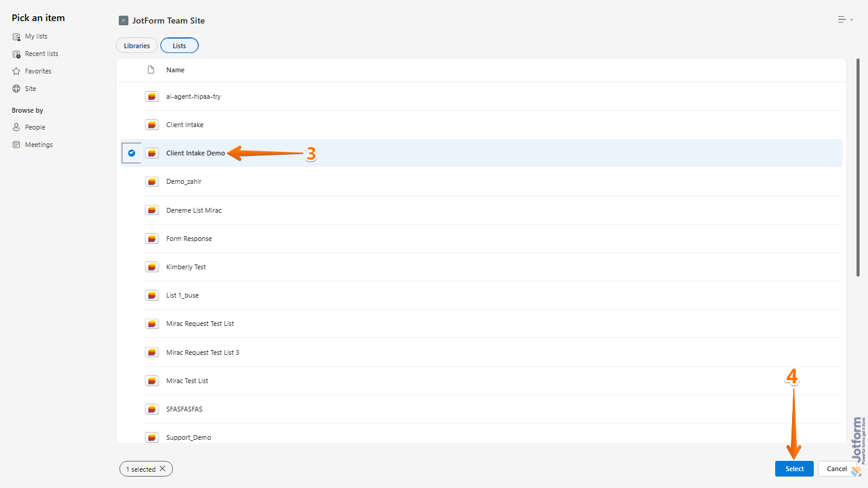Uncheck the Client Intake Demo checkbox
The width and height of the screenshot is (868, 488).
coord(131,153)
